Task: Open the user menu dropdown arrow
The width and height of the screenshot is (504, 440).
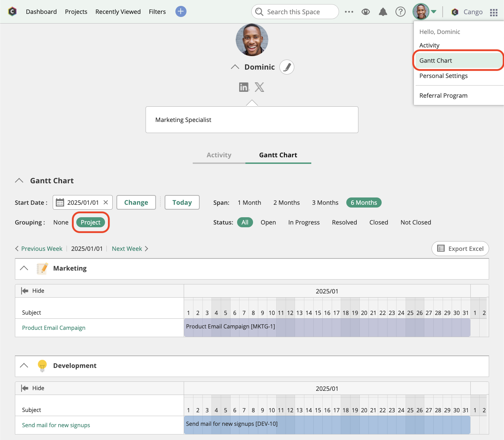Action: click(434, 12)
